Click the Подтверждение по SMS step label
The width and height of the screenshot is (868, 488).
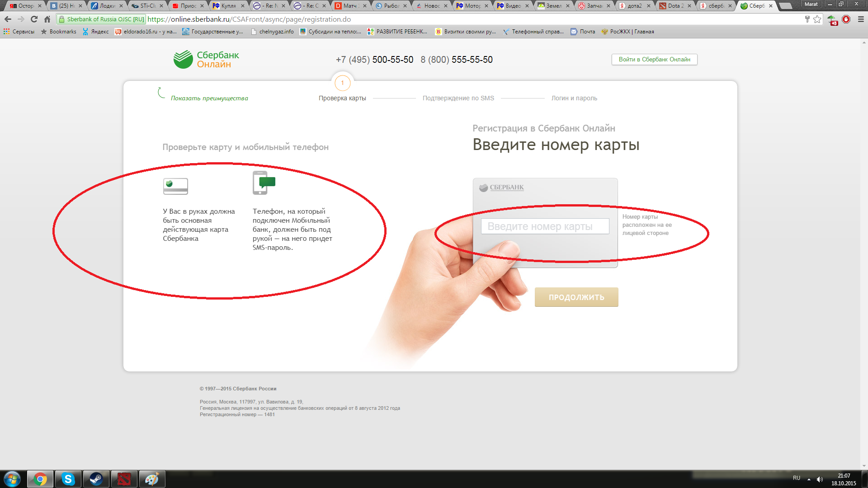(458, 98)
